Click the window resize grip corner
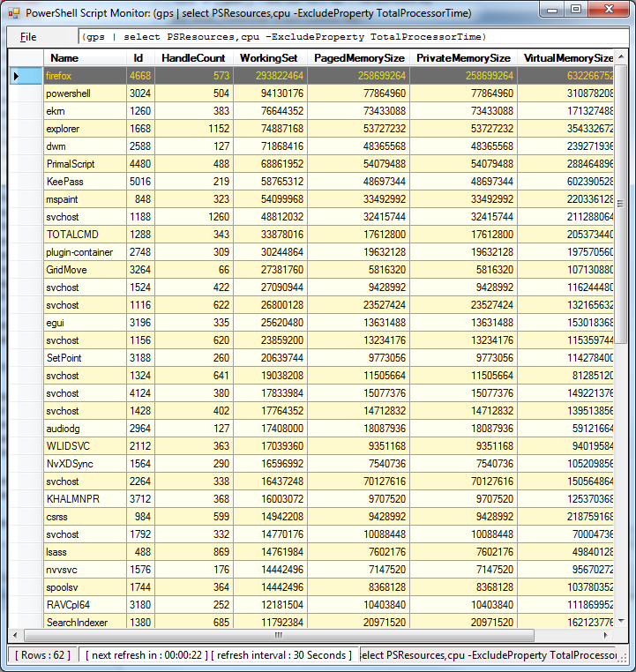This screenshot has height=672, width=636. 623,658
